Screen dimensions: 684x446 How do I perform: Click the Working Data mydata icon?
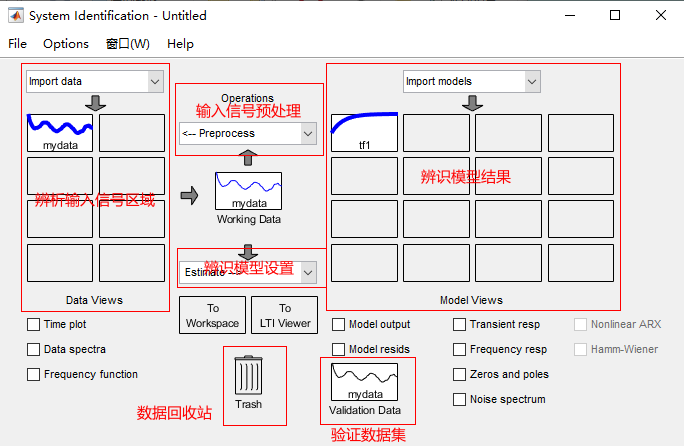pos(248,191)
